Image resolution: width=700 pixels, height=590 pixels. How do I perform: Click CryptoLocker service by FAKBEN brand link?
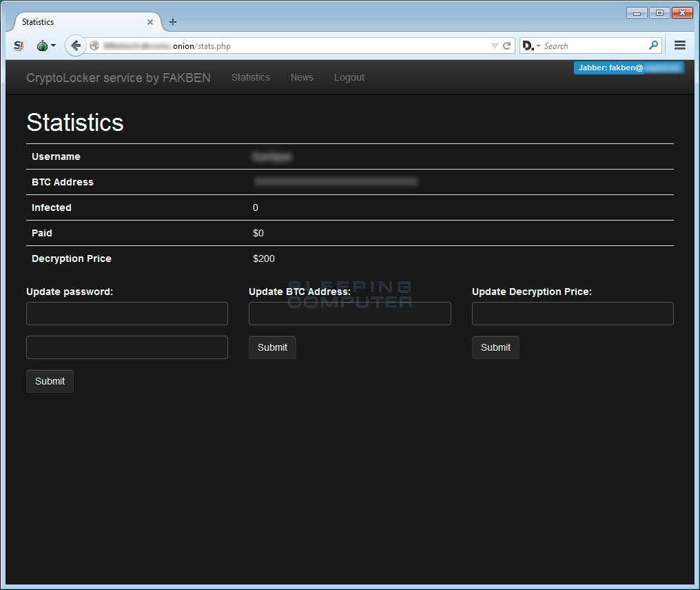click(119, 78)
